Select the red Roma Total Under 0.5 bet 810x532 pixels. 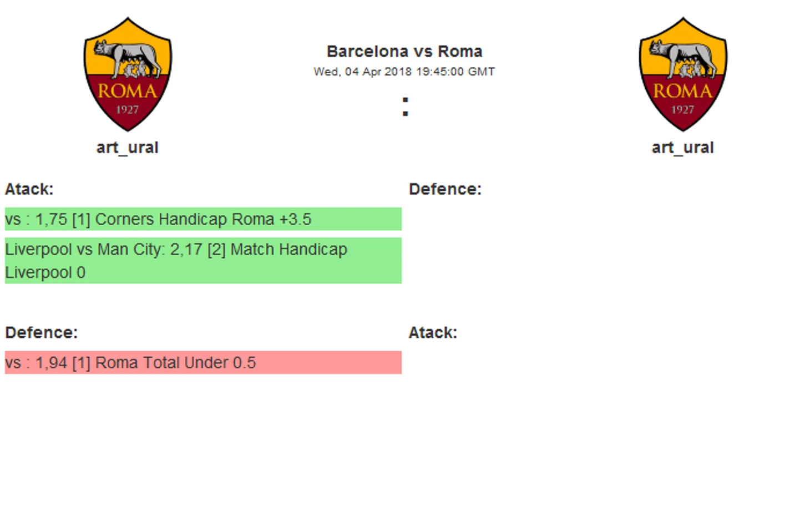pyautogui.click(x=203, y=362)
